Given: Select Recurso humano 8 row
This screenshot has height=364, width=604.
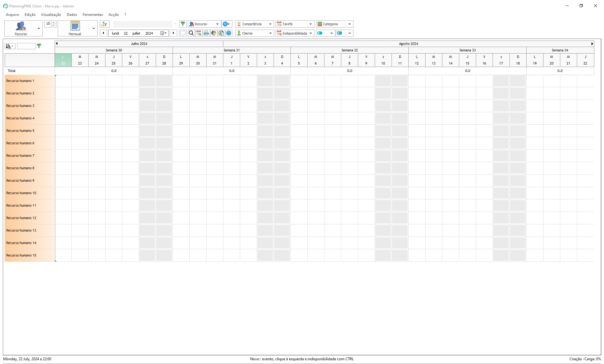Looking at the screenshot, I should 30,168.
